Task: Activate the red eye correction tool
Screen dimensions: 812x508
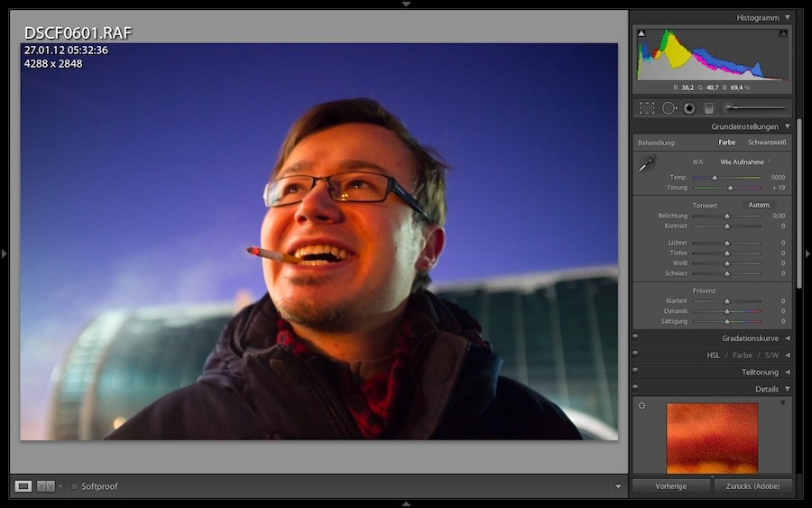Action: [x=688, y=108]
